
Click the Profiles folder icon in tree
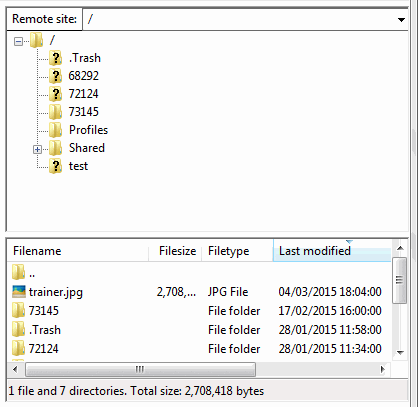(56, 130)
